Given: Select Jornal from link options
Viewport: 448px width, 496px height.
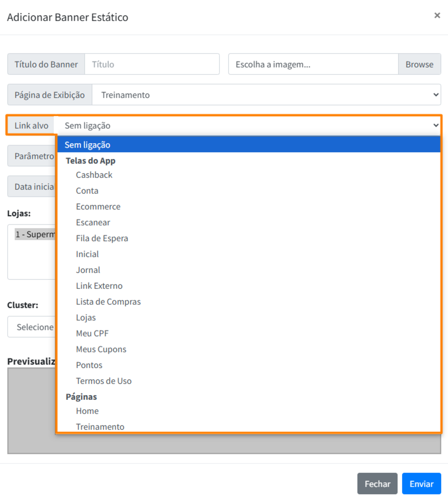Looking at the screenshot, I should 88,270.
